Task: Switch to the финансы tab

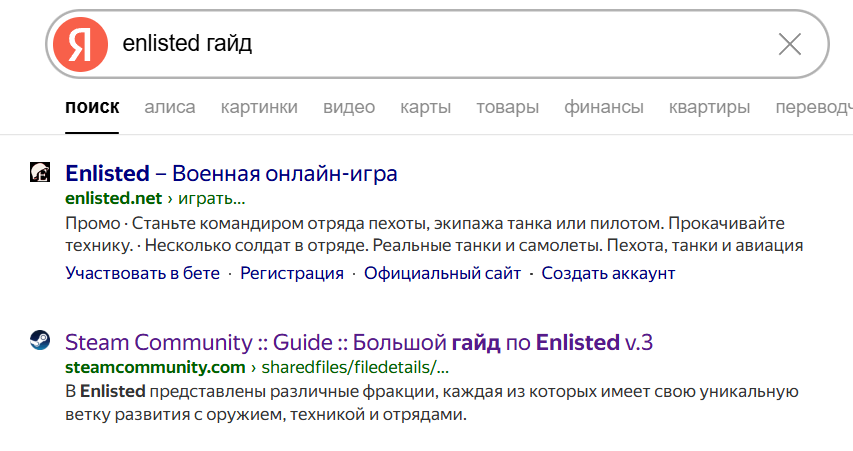Action: [x=604, y=107]
